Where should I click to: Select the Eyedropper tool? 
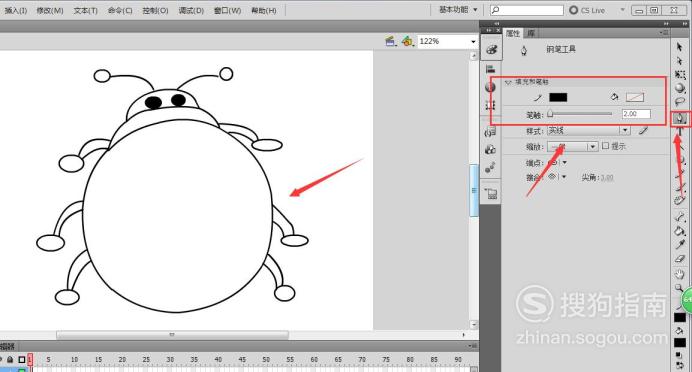(680, 244)
